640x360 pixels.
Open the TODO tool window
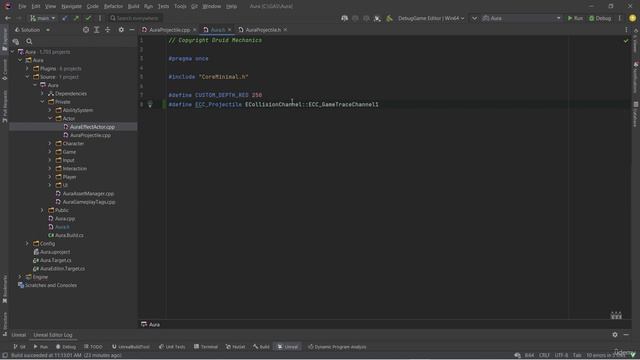pos(93,347)
